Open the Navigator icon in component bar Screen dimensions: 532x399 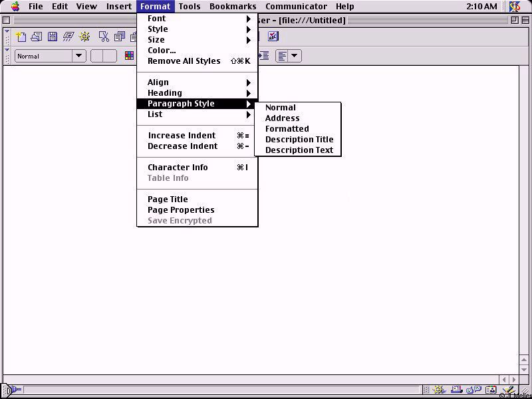pos(440,390)
